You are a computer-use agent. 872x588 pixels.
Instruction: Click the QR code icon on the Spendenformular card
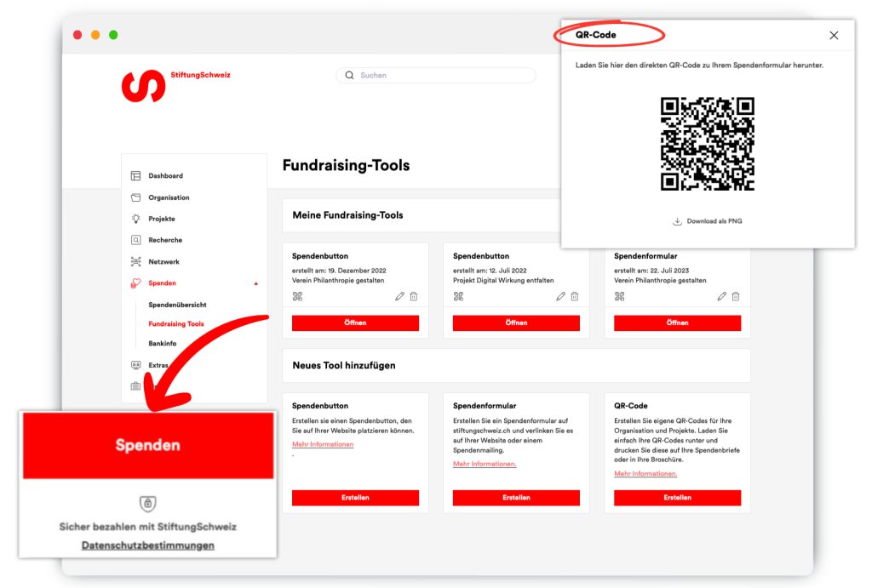click(619, 296)
